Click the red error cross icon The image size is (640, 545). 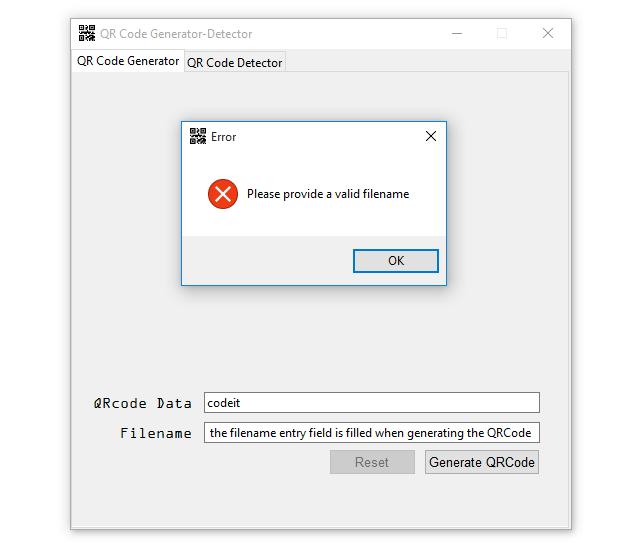point(223,194)
